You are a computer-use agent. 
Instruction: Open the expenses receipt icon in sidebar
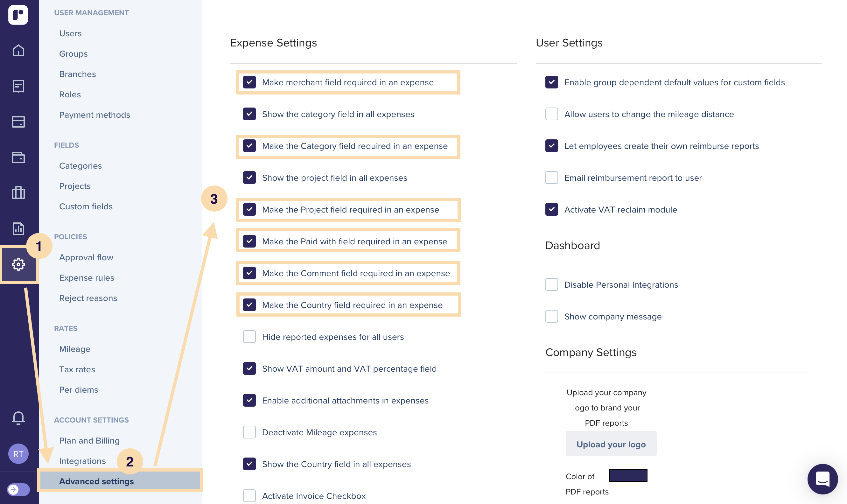(x=18, y=86)
